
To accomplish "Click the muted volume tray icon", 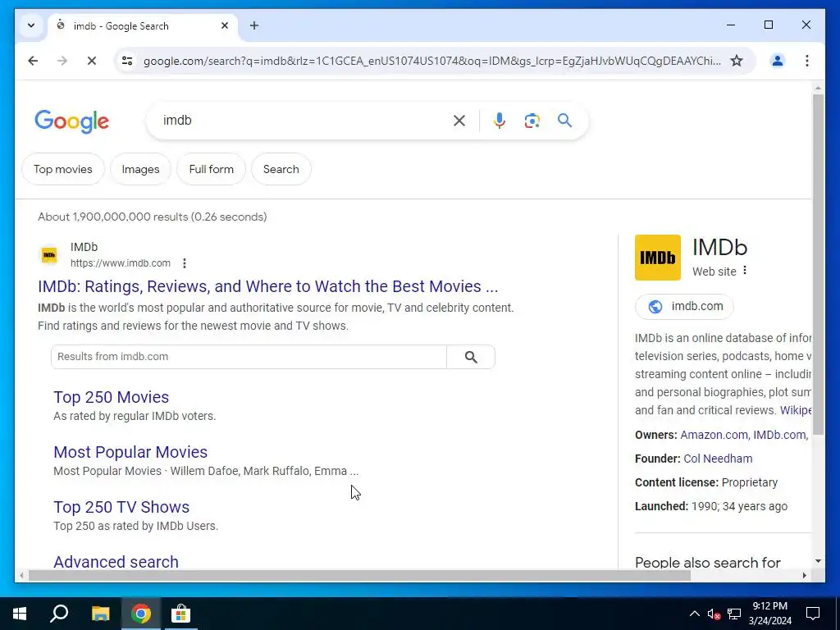I will [x=714, y=614].
